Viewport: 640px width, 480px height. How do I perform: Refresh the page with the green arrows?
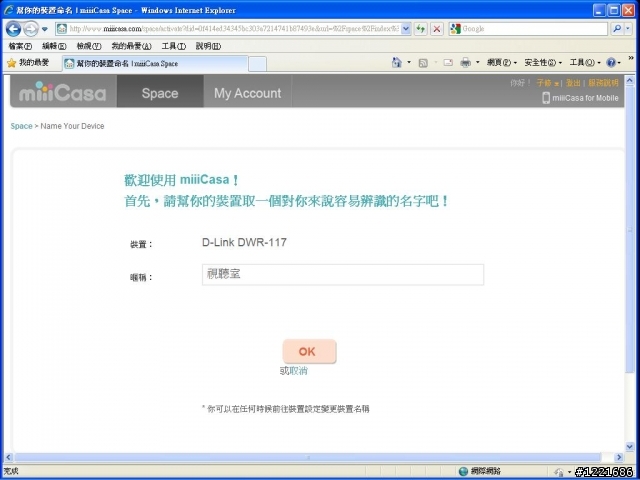[420, 29]
